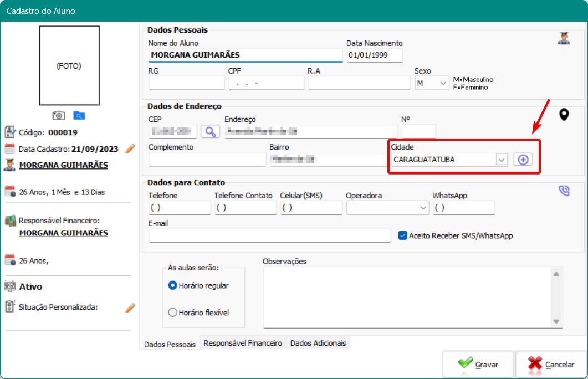Select Horário regular option
The height and width of the screenshot is (379, 588).
coord(172,285)
